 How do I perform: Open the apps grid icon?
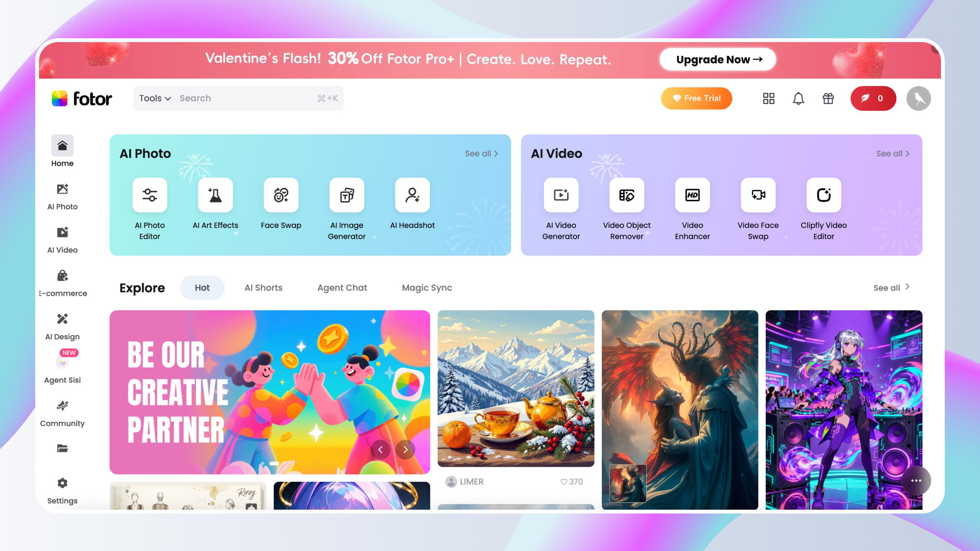(768, 98)
